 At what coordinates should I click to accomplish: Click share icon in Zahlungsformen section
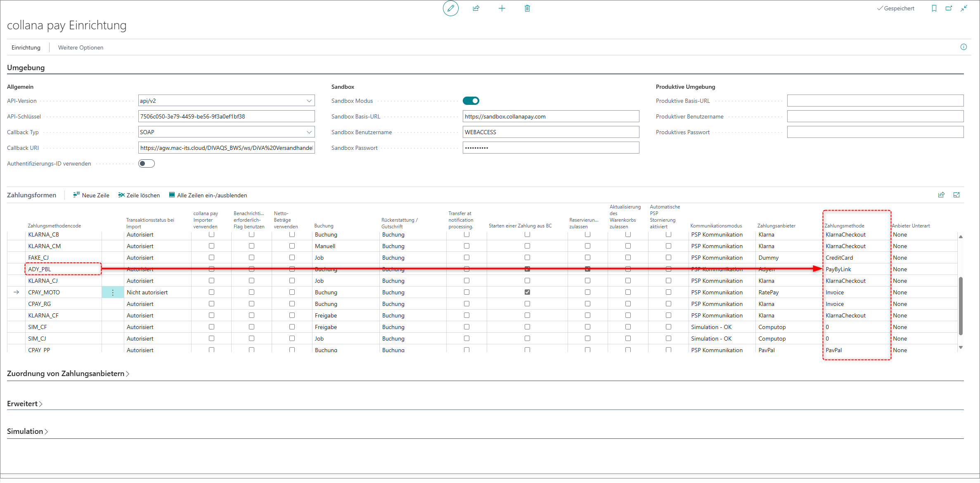click(x=941, y=195)
